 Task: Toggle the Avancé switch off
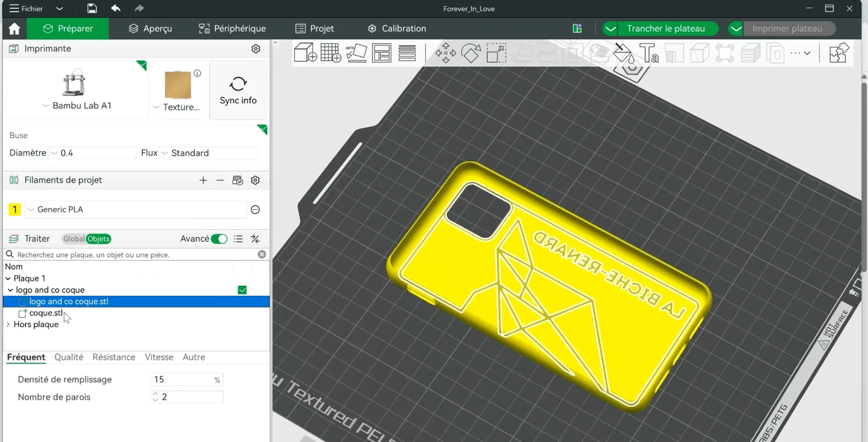coord(219,239)
